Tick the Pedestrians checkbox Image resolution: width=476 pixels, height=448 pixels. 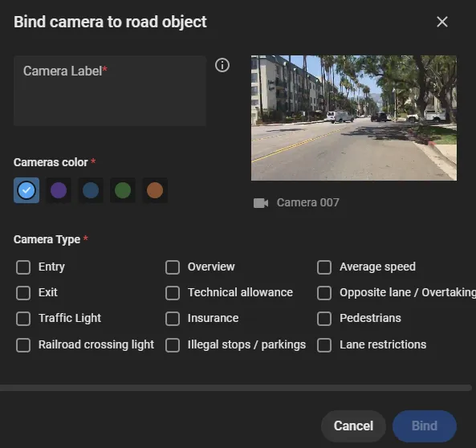(324, 319)
